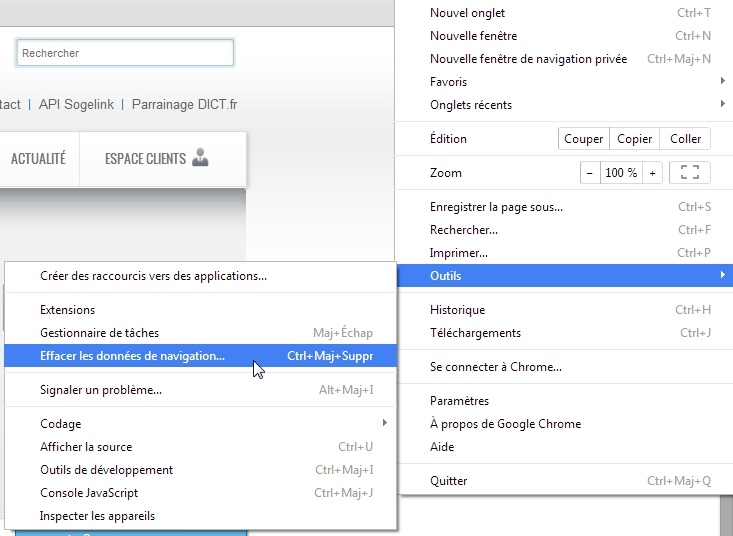
Task: Expand the Favoris submenu arrow
Action: point(723,81)
